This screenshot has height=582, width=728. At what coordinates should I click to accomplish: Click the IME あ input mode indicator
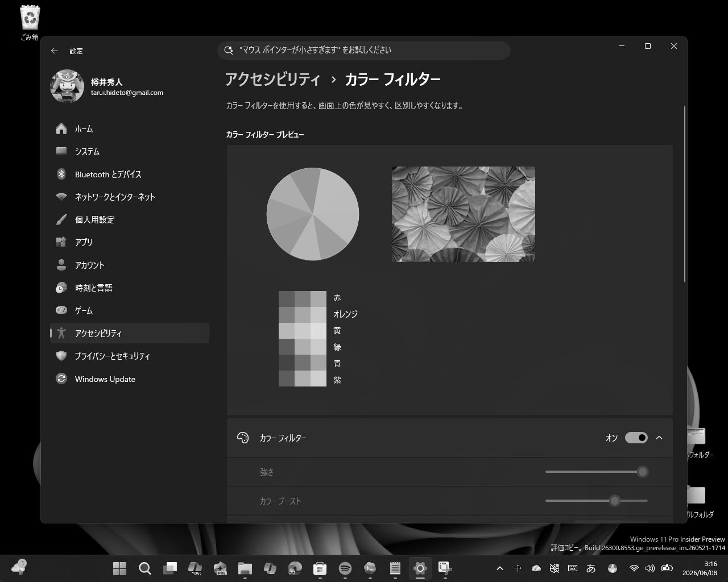[x=591, y=568]
